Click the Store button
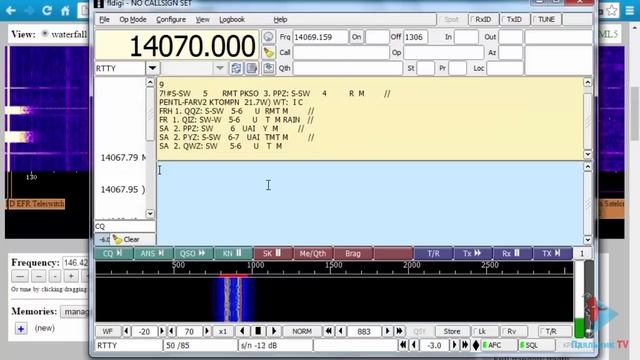The width and height of the screenshot is (640, 360). coord(452,331)
